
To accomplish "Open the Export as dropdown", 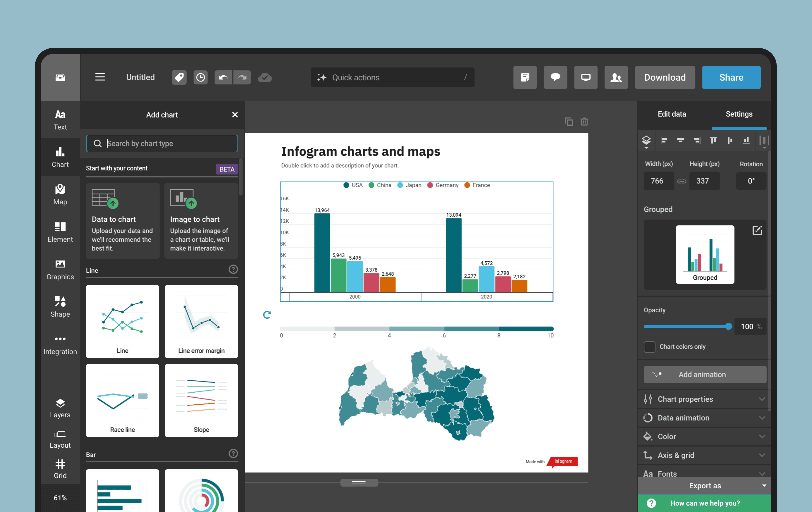I will (704, 485).
